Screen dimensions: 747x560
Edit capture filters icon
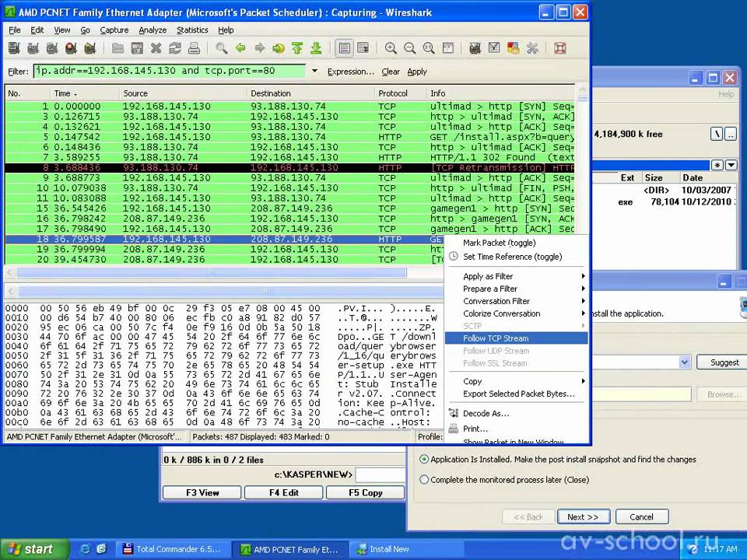(475, 48)
